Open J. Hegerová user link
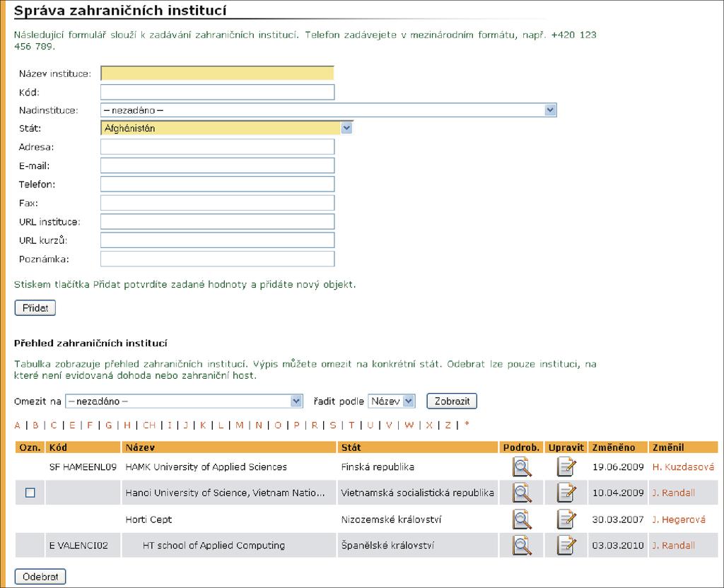 [x=678, y=519]
